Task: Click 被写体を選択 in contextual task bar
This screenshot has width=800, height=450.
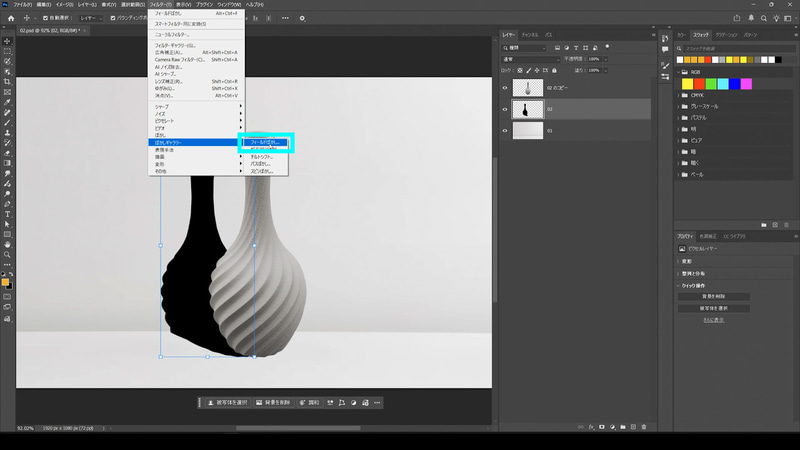Action: pos(227,403)
